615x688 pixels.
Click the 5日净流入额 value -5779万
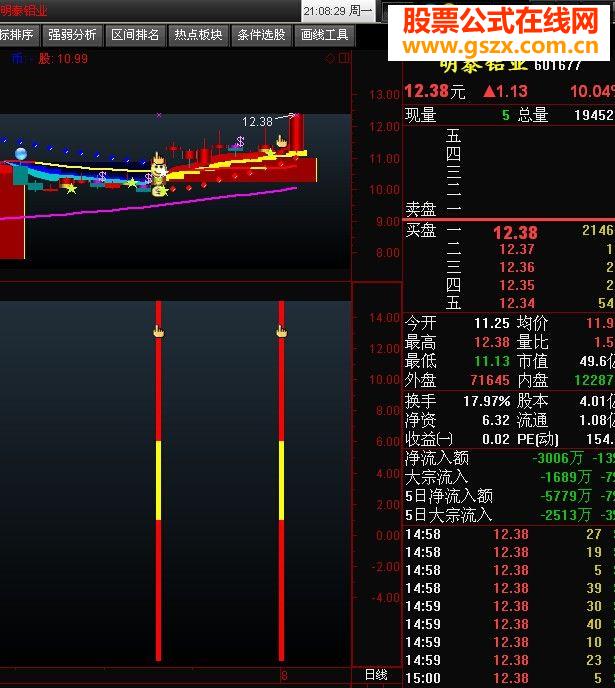(566, 496)
